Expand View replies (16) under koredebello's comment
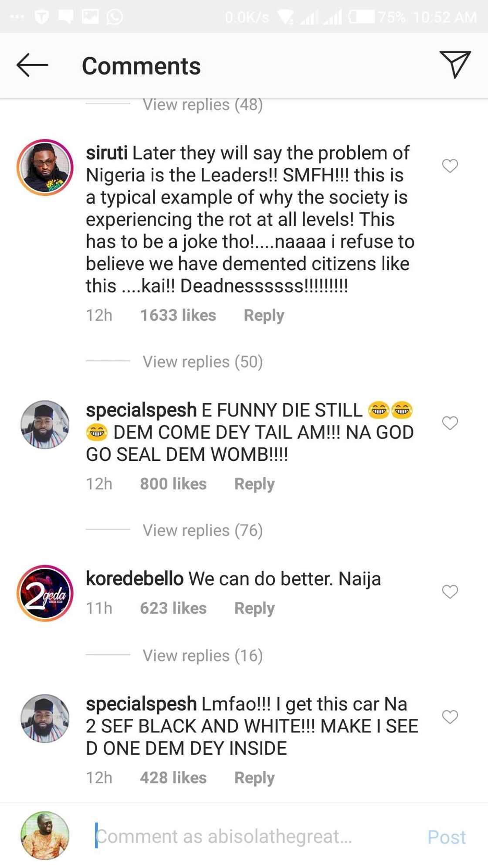The height and width of the screenshot is (868, 488). pos(202,655)
